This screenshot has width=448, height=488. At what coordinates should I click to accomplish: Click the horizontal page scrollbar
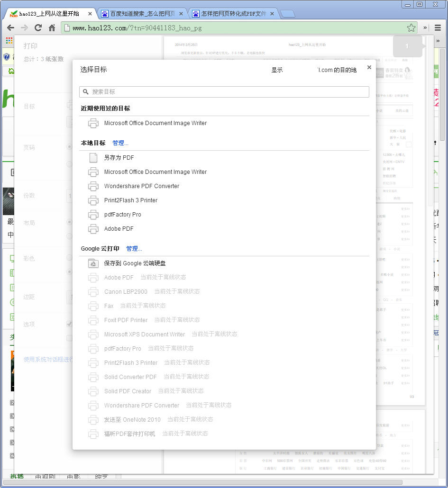click(202, 482)
